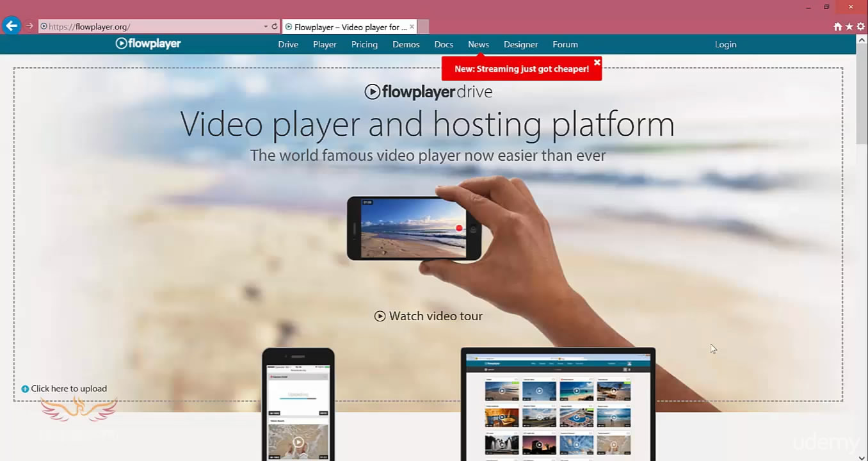This screenshot has height=461, width=868.
Task: Click the page scroll up arrow
Action: click(862, 40)
